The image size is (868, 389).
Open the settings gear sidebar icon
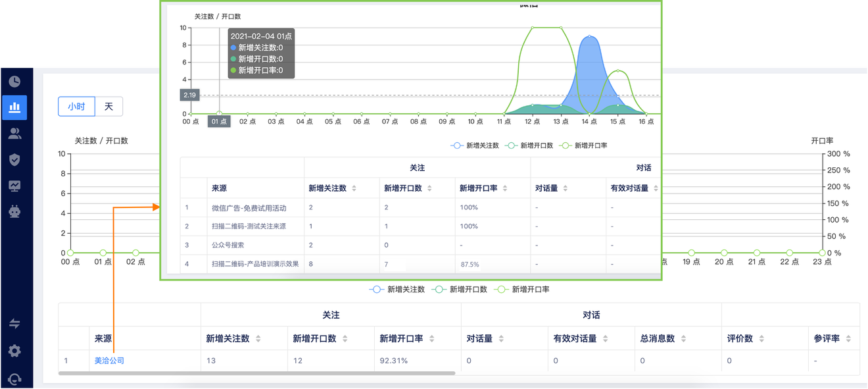(14, 351)
